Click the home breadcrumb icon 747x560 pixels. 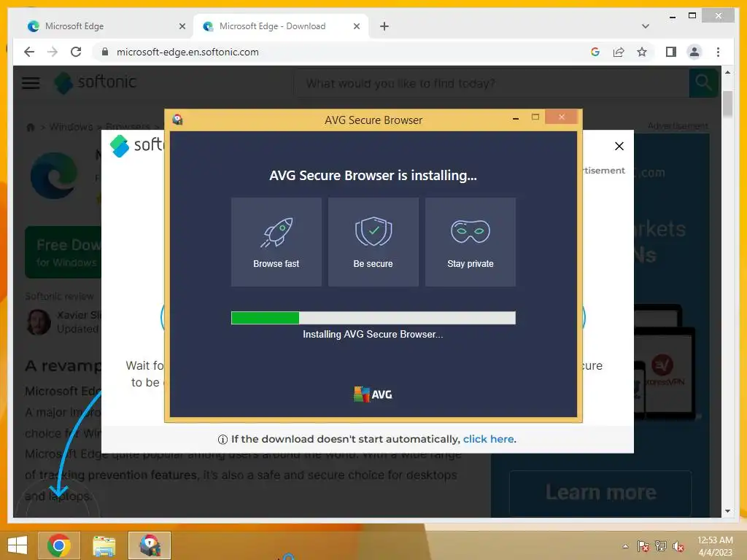pos(31,127)
